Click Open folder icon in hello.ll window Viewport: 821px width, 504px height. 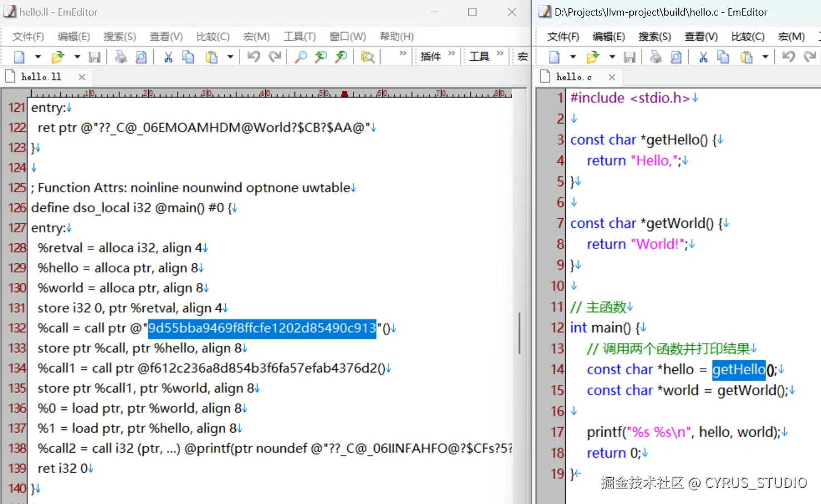(57, 57)
